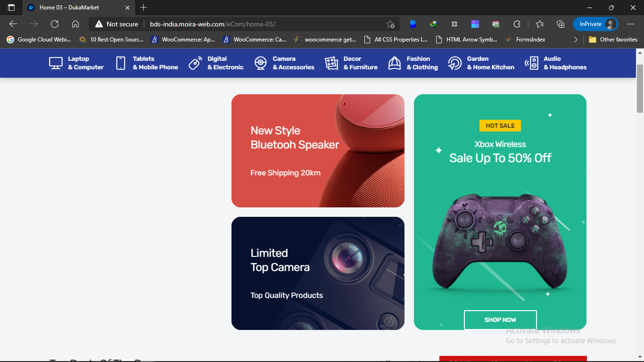Click the Decor & Furniture icon
The image size is (644, 362).
click(331, 63)
